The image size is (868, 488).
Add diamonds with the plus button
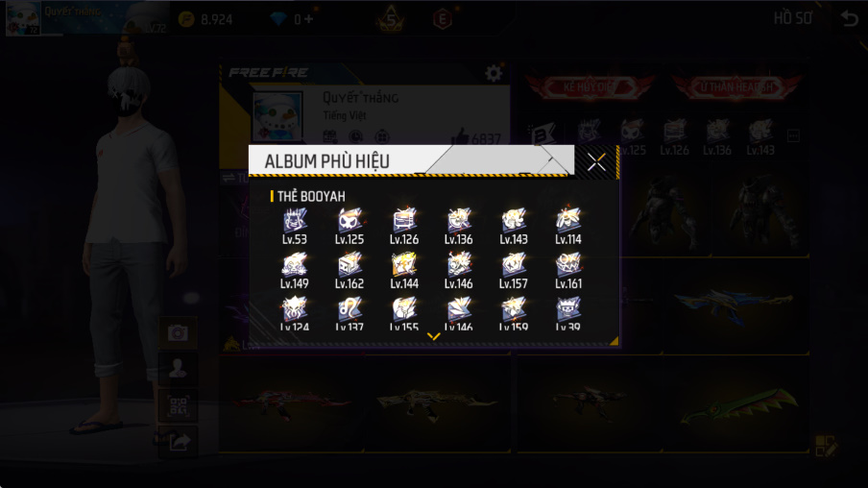tap(308, 19)
